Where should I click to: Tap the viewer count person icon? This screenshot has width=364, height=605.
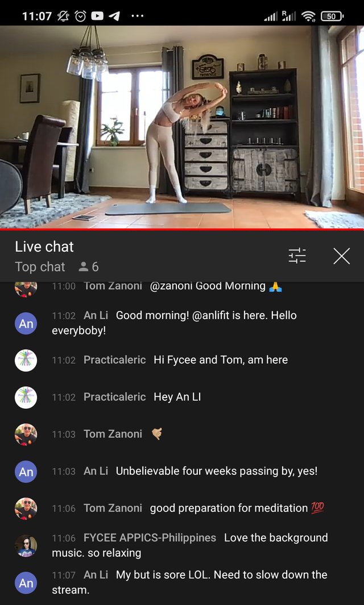point(84,267)
